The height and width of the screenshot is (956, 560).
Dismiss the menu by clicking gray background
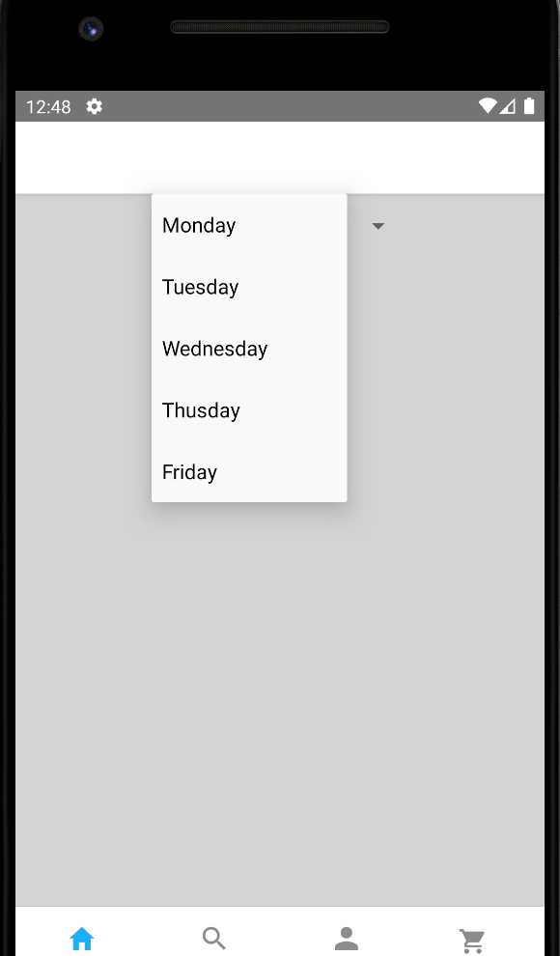[280, 701]
